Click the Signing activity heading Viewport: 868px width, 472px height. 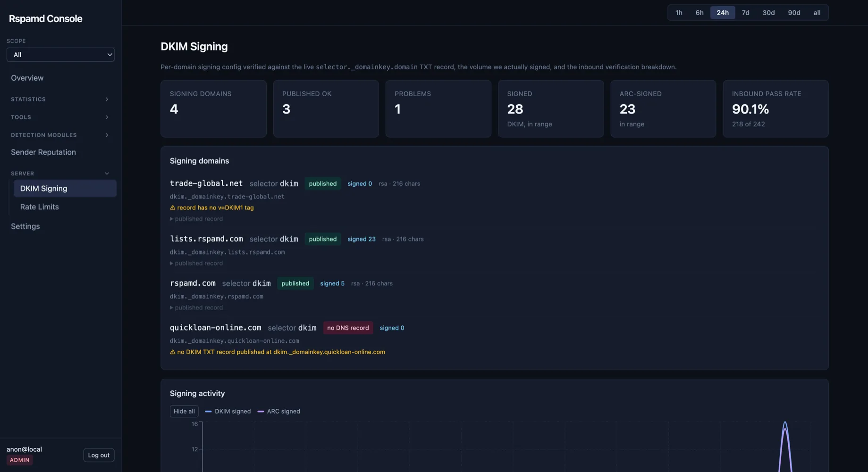pos(197,394)
